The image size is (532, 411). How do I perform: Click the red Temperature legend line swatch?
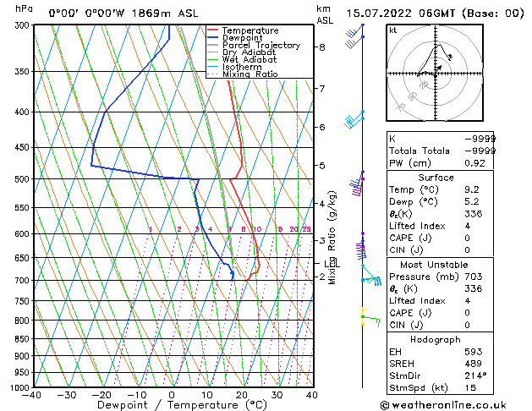[212, 30]
